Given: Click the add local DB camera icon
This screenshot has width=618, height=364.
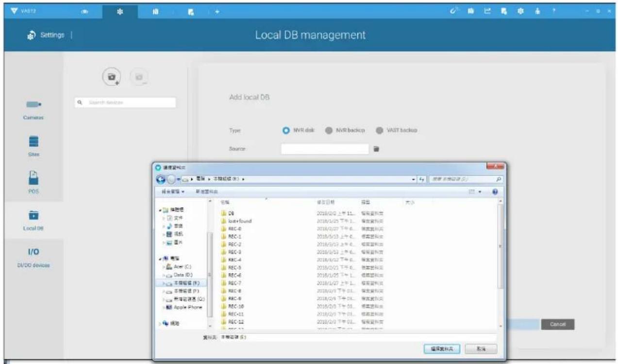Looking at the screenshot, I should [x=112, y=77].
